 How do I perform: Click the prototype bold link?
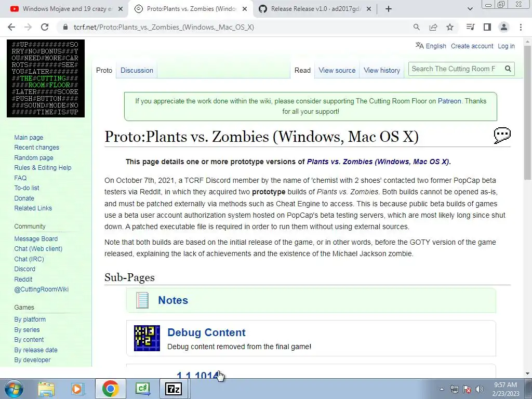[x=269, y=192]
